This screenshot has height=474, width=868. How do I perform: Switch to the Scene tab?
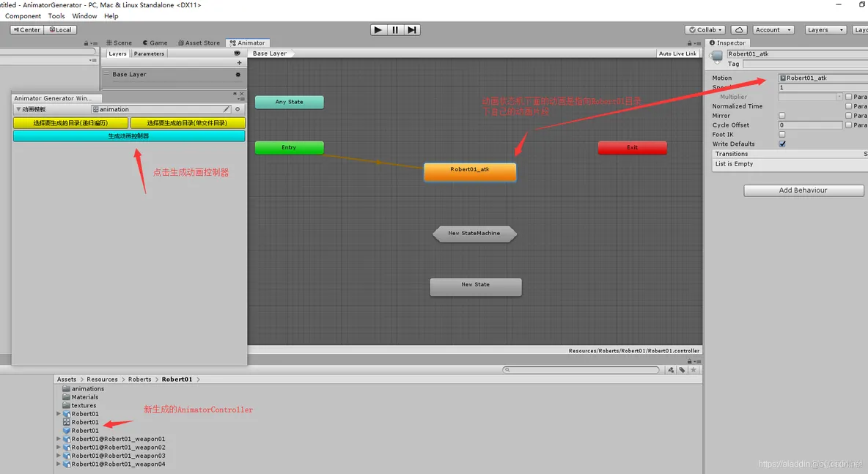click(x=119, y=42)
